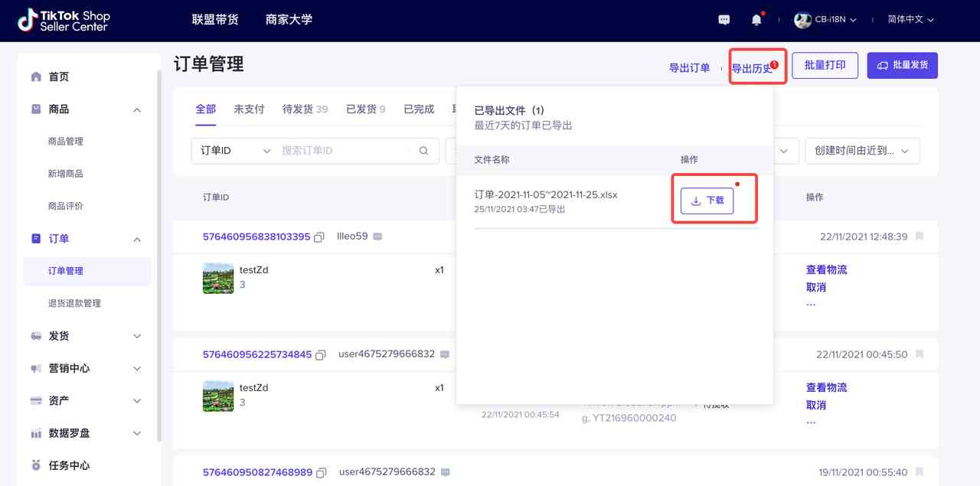This screenshot has width=980, height=486.
Task: Expand the 发货 sidebar section
Action: click(137, 336)
